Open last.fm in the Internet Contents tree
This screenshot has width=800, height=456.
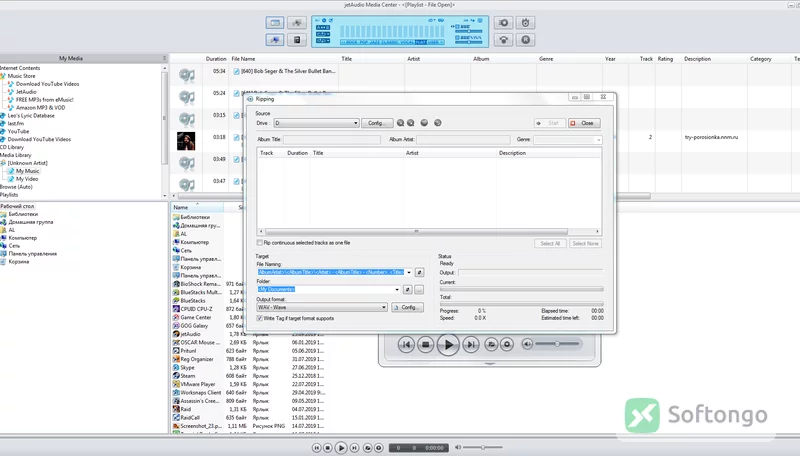coord(15,123)
